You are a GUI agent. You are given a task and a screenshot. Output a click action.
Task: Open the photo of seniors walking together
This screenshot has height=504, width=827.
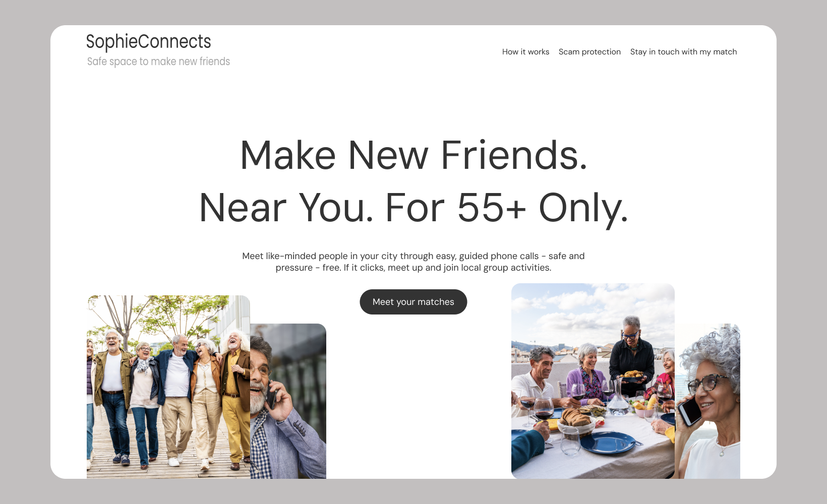(x=168, y=387)
